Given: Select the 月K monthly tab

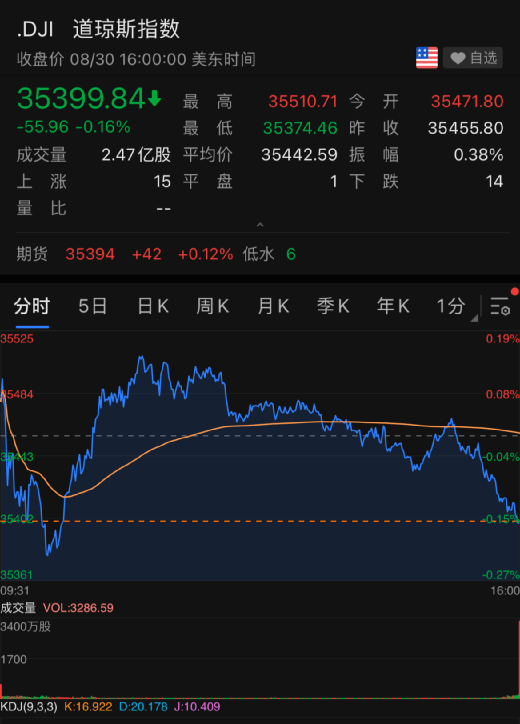Looking at the screenshot, I should click(x=273, y=306).
